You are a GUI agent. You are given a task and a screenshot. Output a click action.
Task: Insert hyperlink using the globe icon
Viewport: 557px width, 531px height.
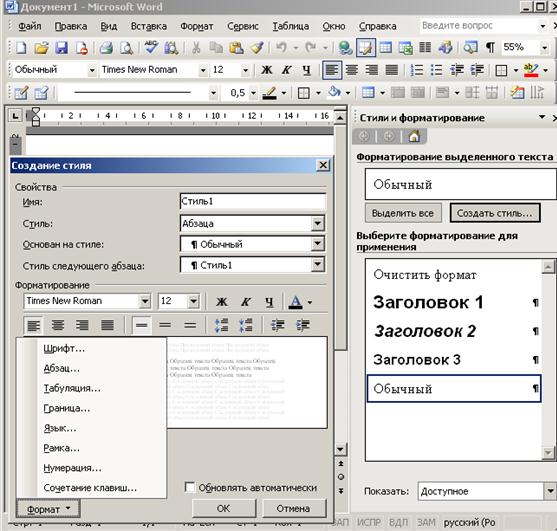[x=345, y=48]
